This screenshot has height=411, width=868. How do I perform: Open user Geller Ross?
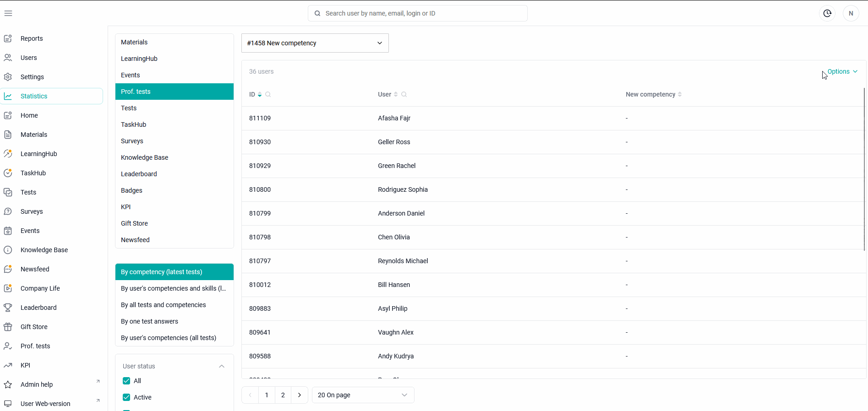click(394, 142)
